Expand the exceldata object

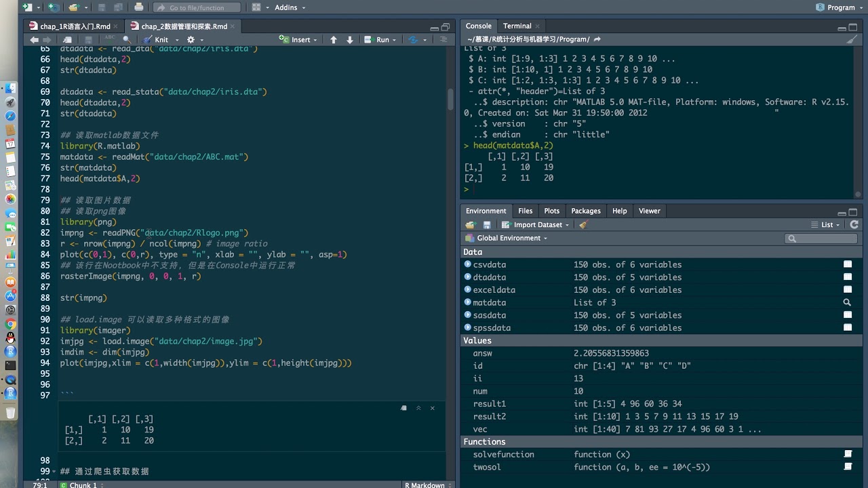pyautogui.click(x=467, y=289)
